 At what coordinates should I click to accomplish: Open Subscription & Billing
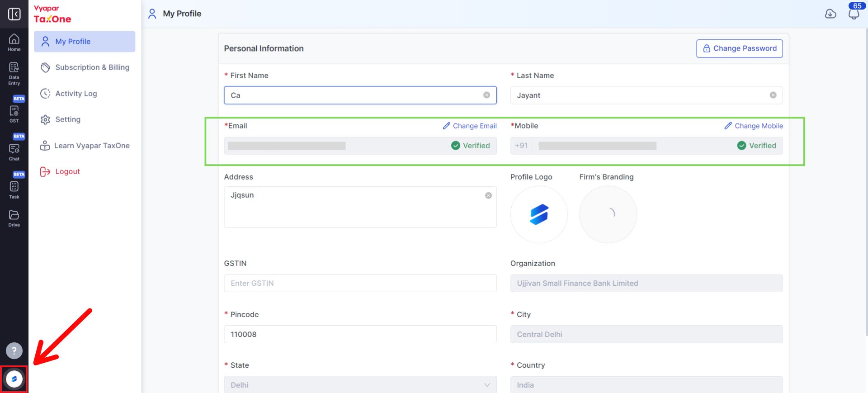(x=85, y=67)
